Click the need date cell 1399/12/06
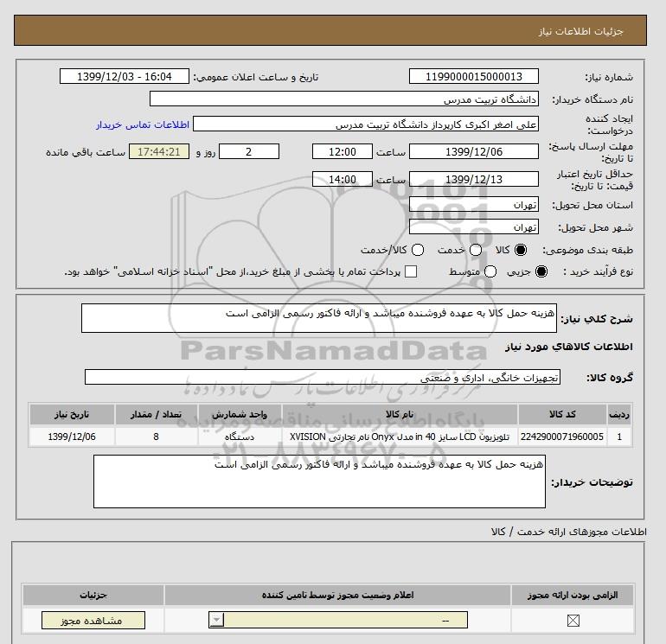The height and width of the screenshot is (644, 666). click(x=72, y=437)
